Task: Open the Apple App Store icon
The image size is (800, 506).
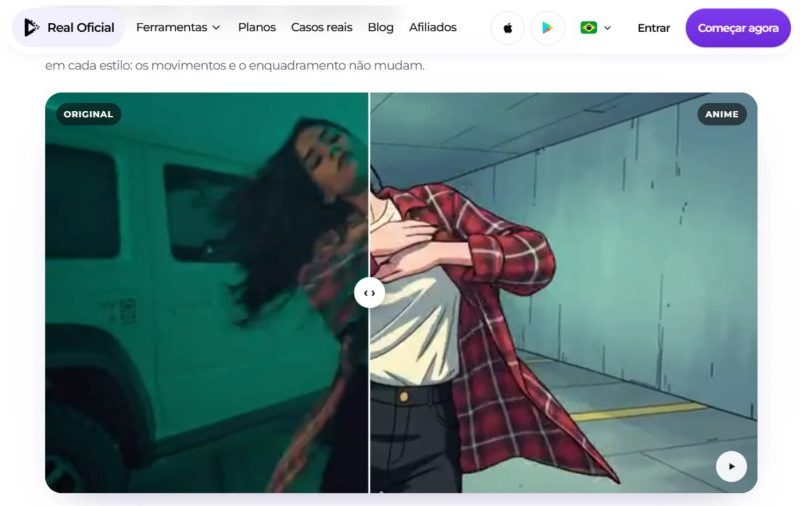Action: [508, 28]
